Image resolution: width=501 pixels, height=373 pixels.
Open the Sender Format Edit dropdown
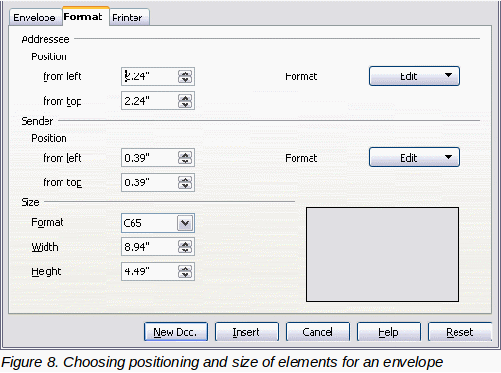point(414,157)
